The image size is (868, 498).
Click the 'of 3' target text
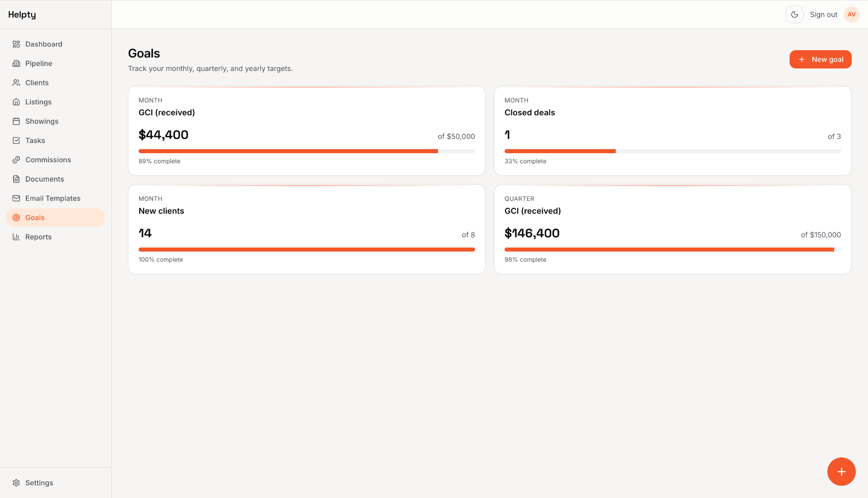pyautogui.click(x=834, y=136)
